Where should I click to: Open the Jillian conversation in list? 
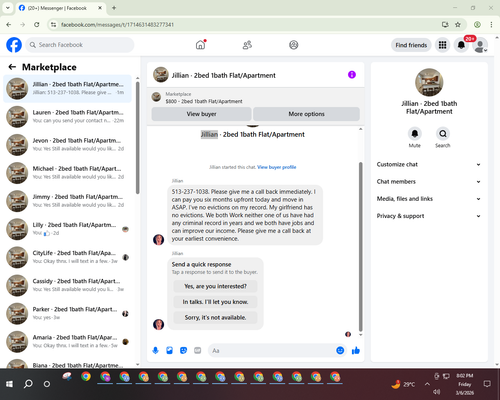(67, 88)
